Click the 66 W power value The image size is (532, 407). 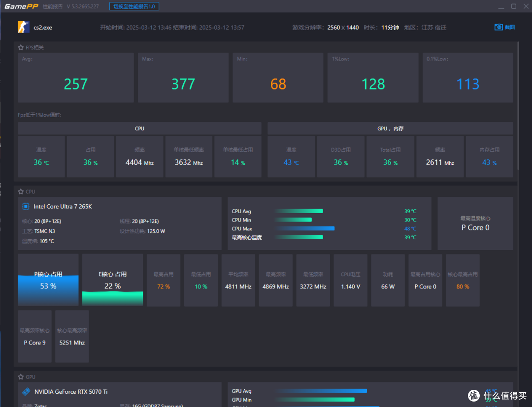coord(388,287)
